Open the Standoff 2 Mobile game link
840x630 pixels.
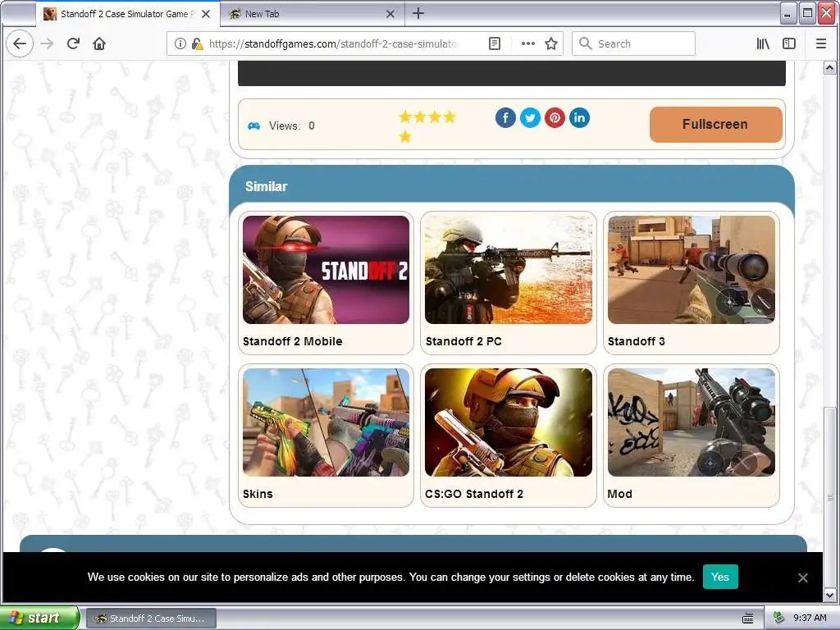click(x=293, y=341)
